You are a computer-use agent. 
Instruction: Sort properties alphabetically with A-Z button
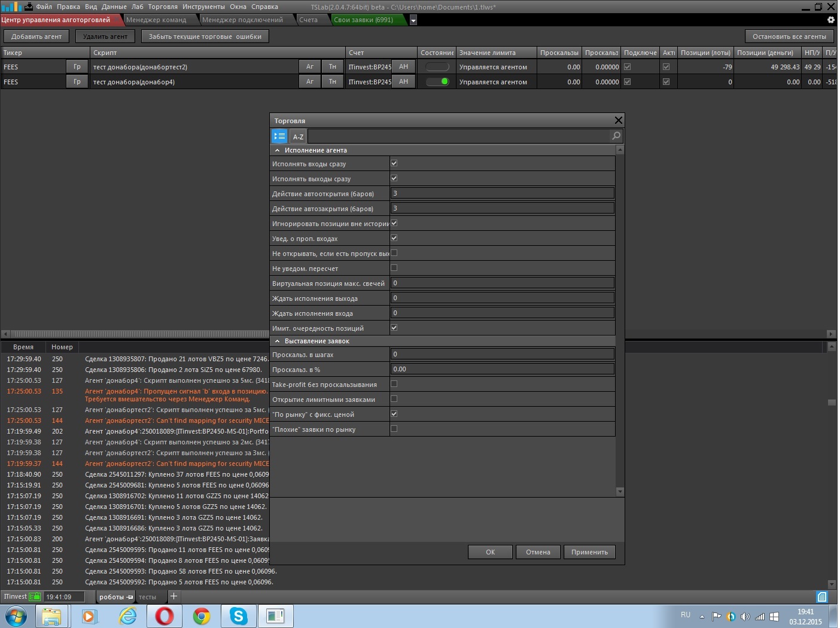pyautogui.click(x=298, y=136)
